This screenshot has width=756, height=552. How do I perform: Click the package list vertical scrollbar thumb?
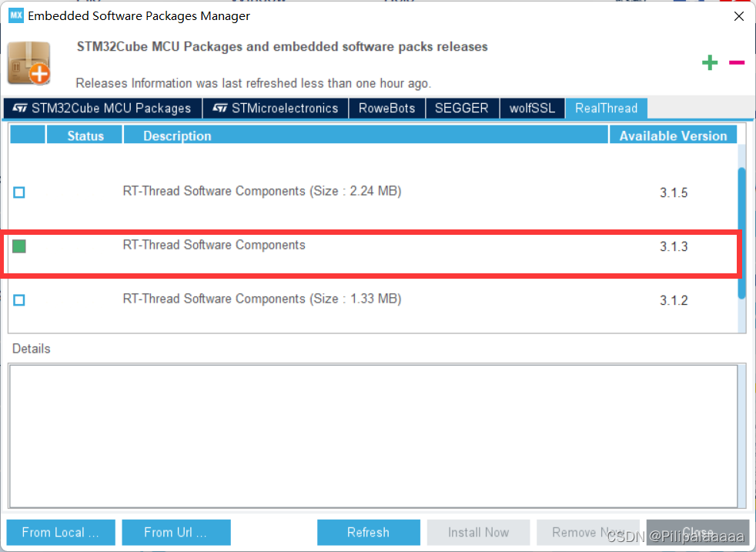coord(741,234)
